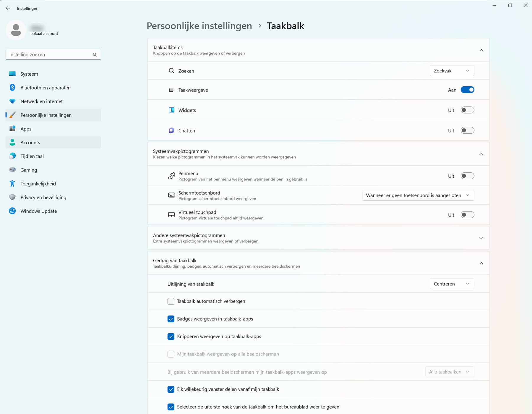Screen dimensions: 532x414
Task: Click the Windows Update sidebar icon
Action: pyautogui.click(x=12, y=211)
